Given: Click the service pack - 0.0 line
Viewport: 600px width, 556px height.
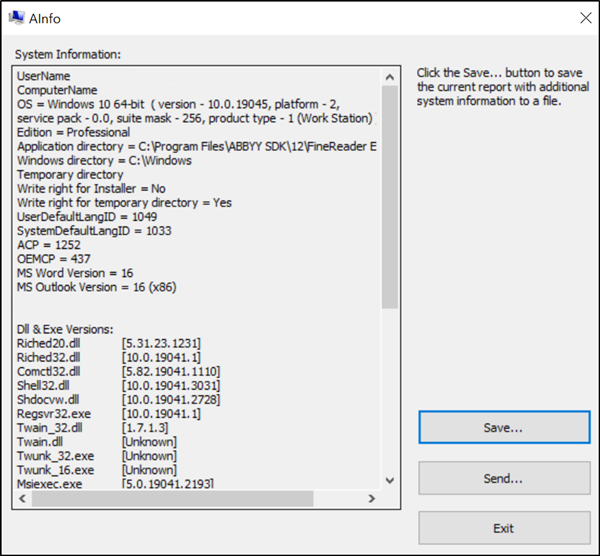Looking at the screenshot, I should pos(195,119).
